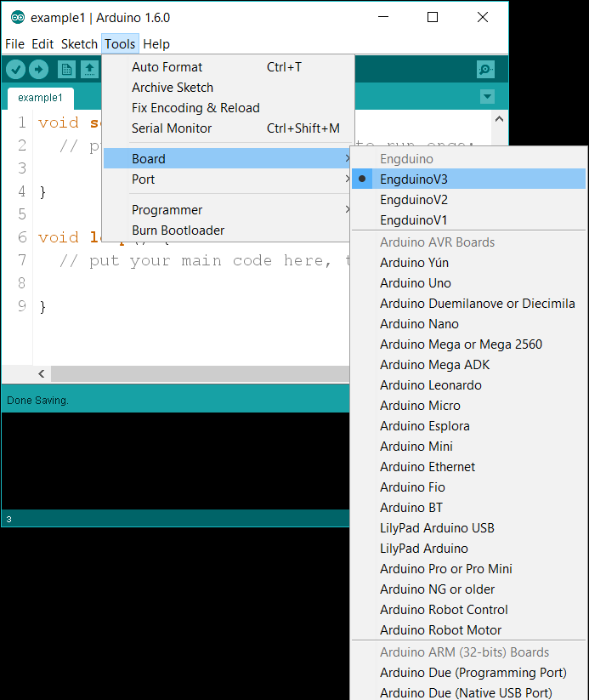Choose LilyPad Arduino USB board
589x700 pixels.
tap(468, 528)
